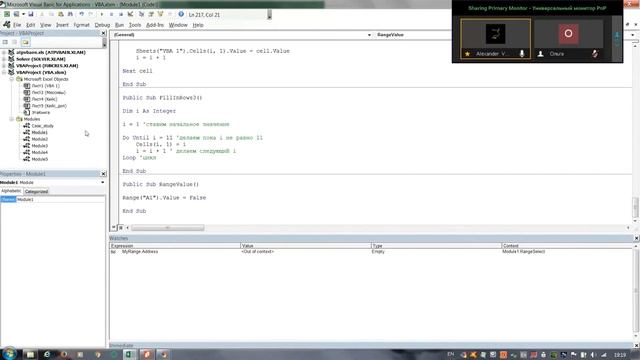This screenshot has width=640, height=360.
Task: Run Sub with the play icon
Action: coord(102,14)
